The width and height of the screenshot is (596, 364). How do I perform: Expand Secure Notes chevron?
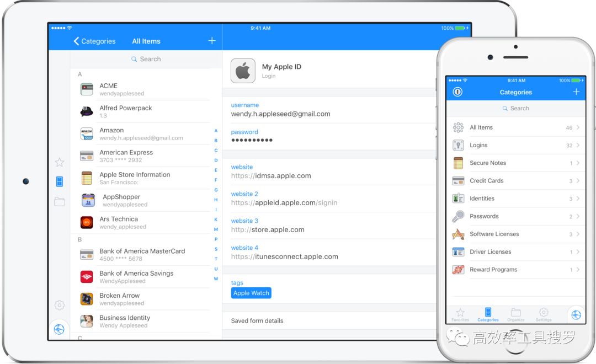click(578, 163)
